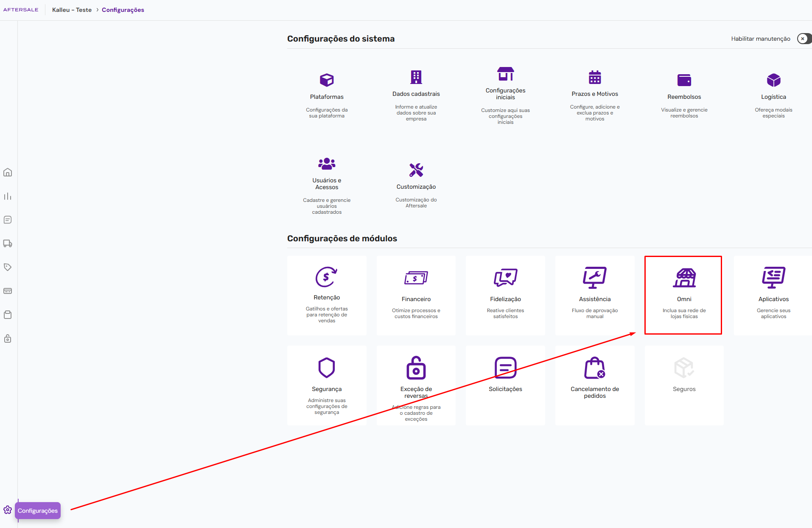Click the Seguros module title

(x=684, y=389)
